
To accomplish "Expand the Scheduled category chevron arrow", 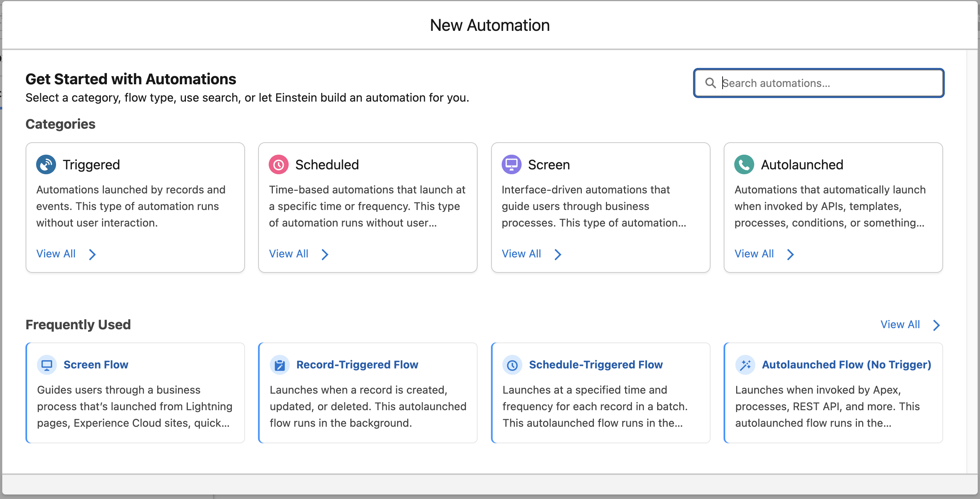I will tap(325, 254).
